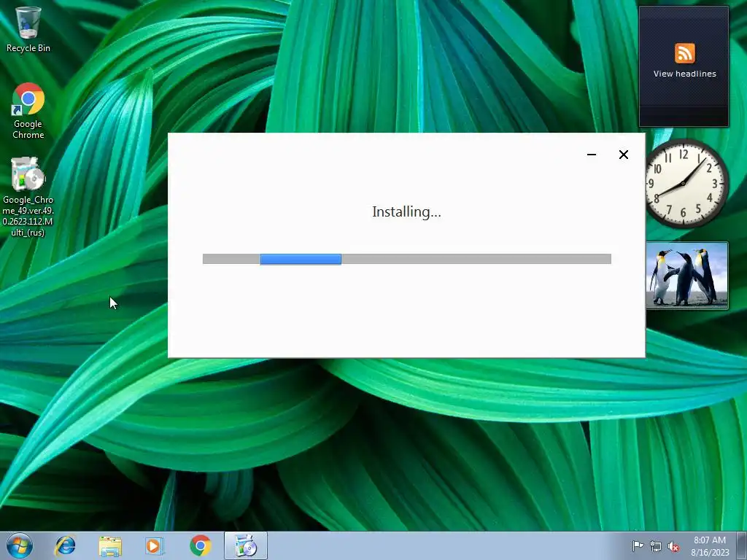Viewport: 747px width, 560px height.
Task: Click the analog clock gadget
Action: click(686, 183)
